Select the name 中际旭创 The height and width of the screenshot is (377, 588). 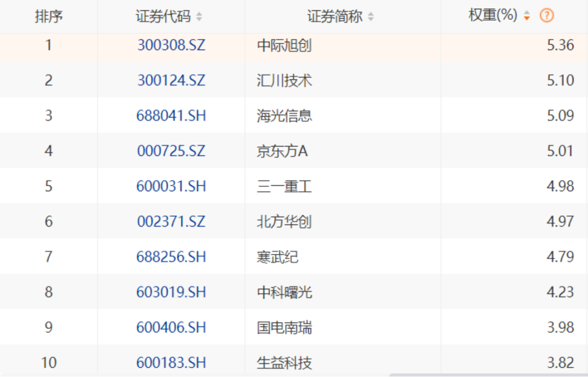tap(285, 46)
